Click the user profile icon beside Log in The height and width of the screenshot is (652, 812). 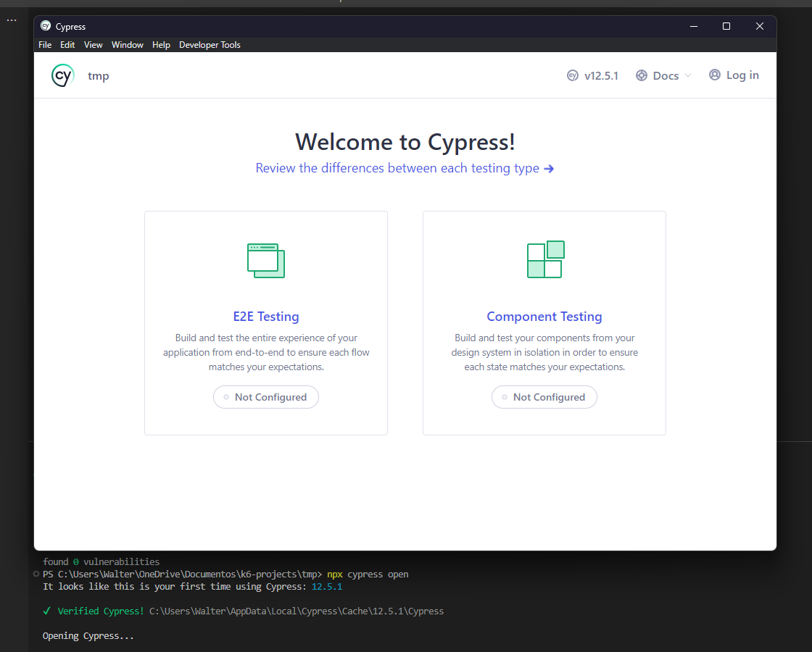pos(713,75)
